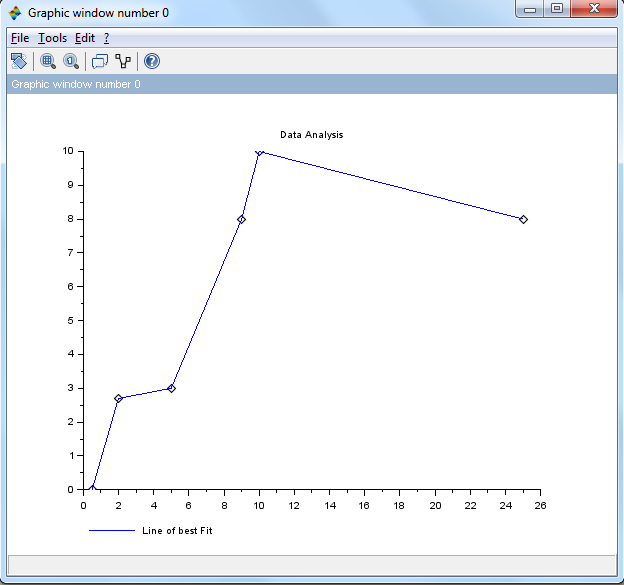Click the 'Line of best Fit' legend label
The height and width of the screenshot is (585, 624).
pos(177,530)
